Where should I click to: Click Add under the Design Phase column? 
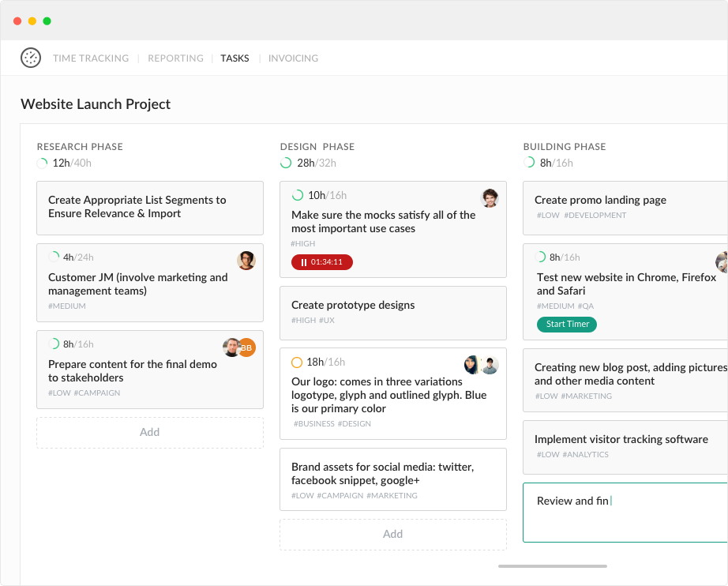[392, 535]
